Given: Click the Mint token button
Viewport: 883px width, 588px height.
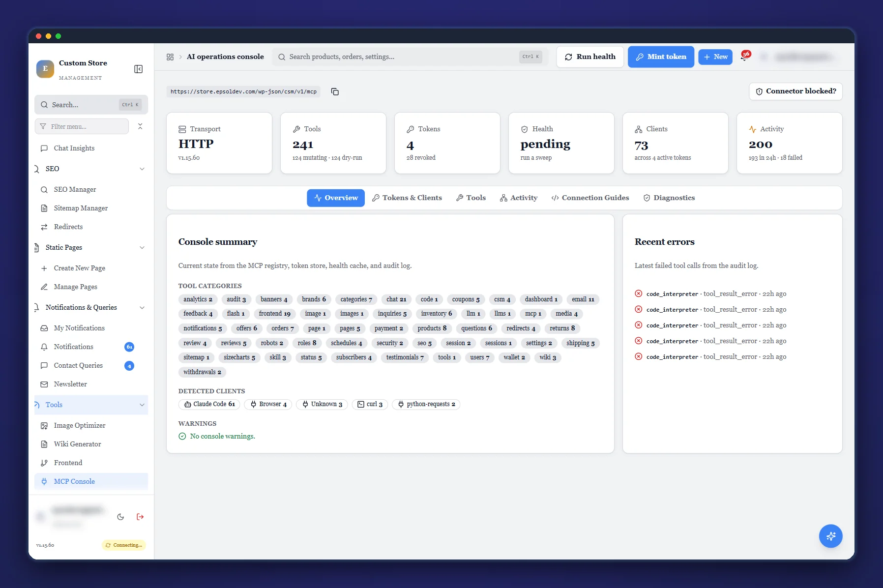Looking at the screenshot, I should tap(661, 57).
